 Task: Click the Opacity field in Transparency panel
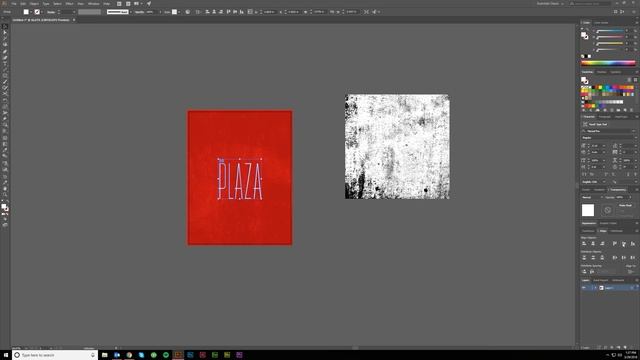tap(623, 197)
